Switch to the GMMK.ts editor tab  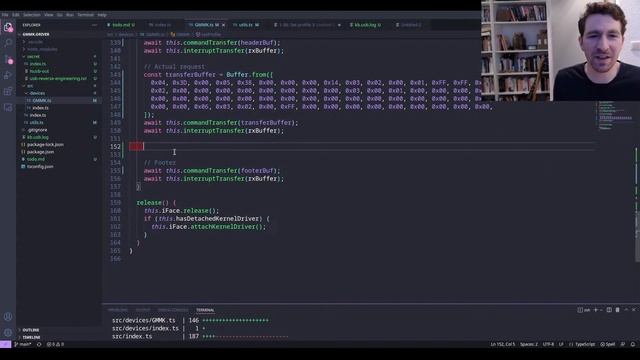tap(204, 25)
